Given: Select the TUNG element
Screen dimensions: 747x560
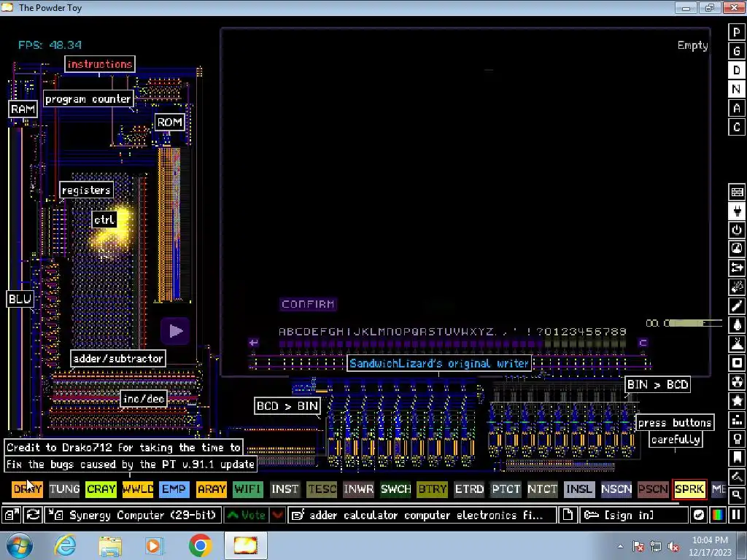Looking at the screenshot, I should (x=64, y=489).
